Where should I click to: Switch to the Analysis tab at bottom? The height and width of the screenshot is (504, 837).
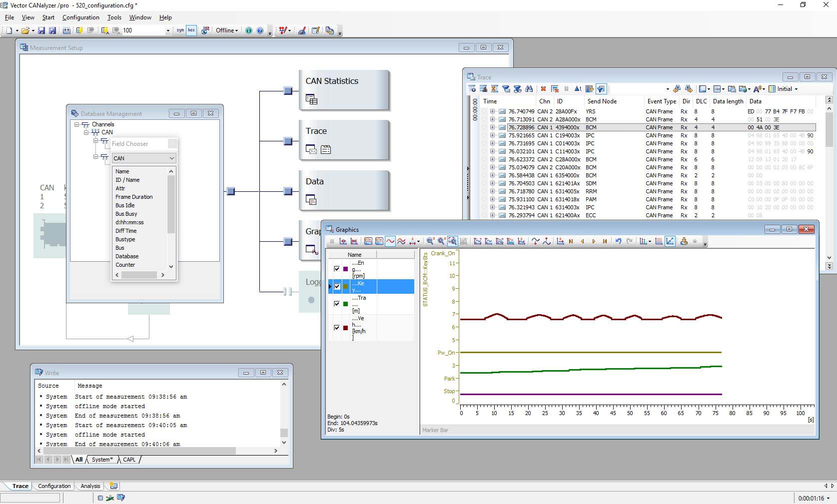pos(90,486)
